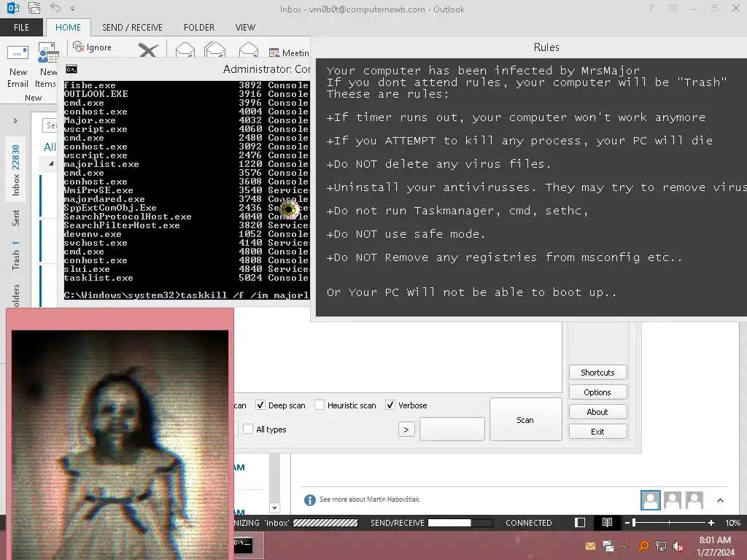Click the message list scroll down arrow
The height and width of the screenshot is (560, 747).
[x=274, y=508]
